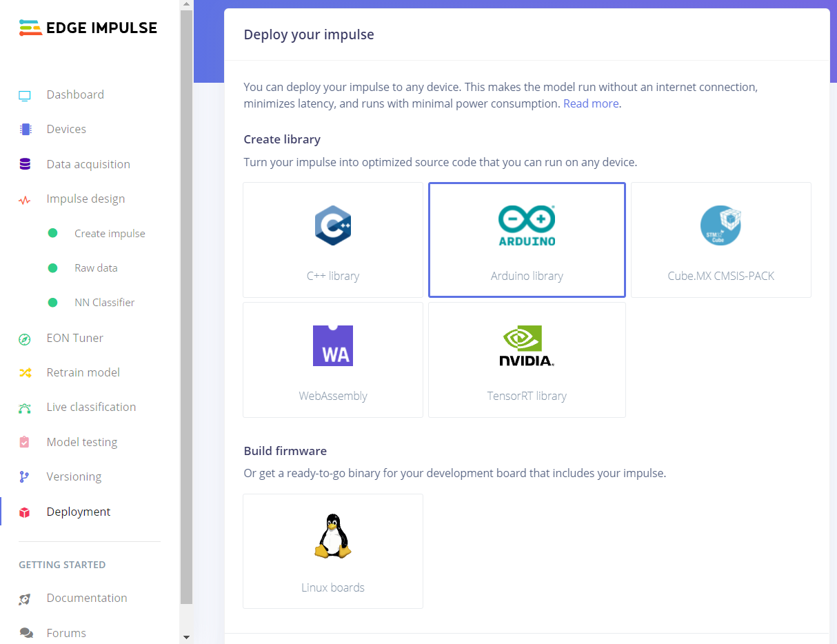Click the sidebar scrollbar down arrow

(x=186, y=638)
